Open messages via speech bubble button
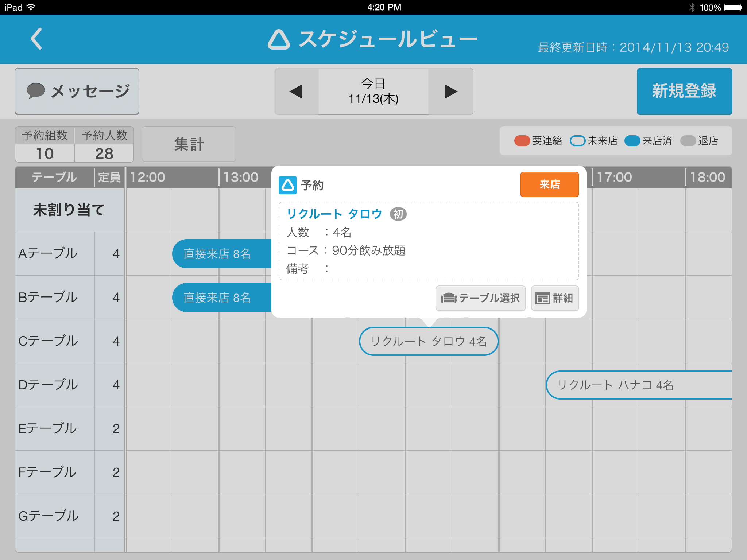747x560 pixels. [77, 91]
